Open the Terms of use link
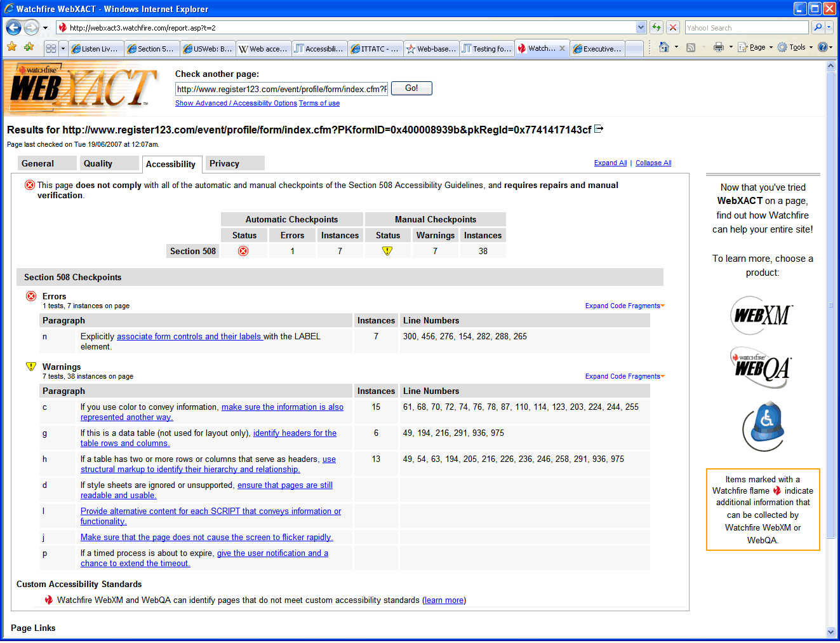Image resolution: width=840 pixels, height=643 pixels. tap(319, 103)
